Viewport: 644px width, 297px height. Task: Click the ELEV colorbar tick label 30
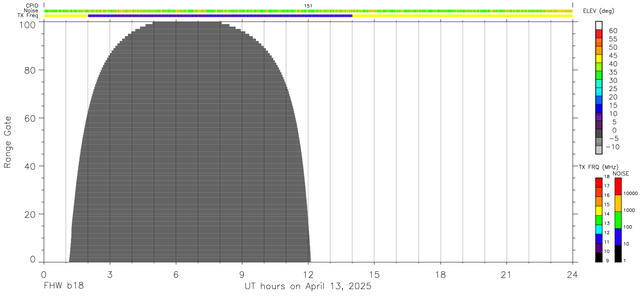pyautogui.click(x=613, y=80)
